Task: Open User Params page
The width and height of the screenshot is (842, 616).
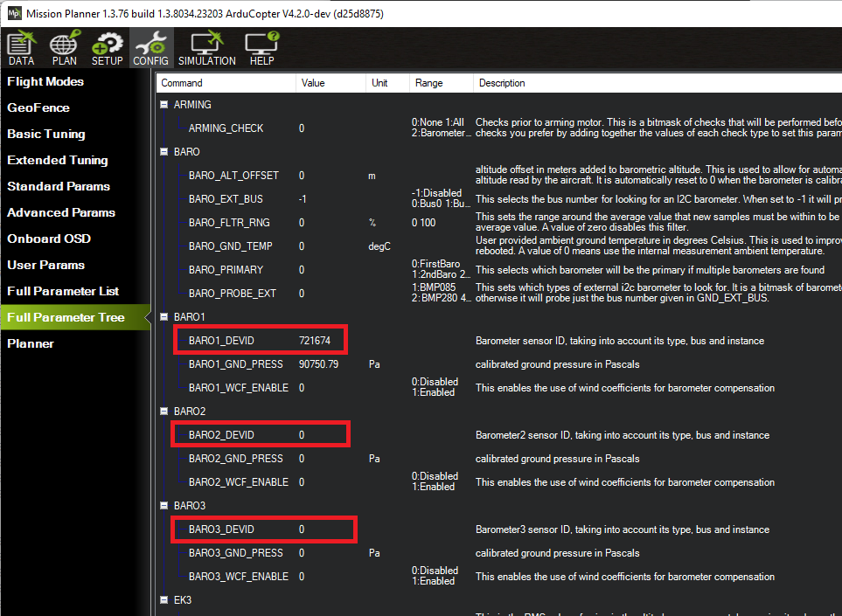Action: pos(45,265)
